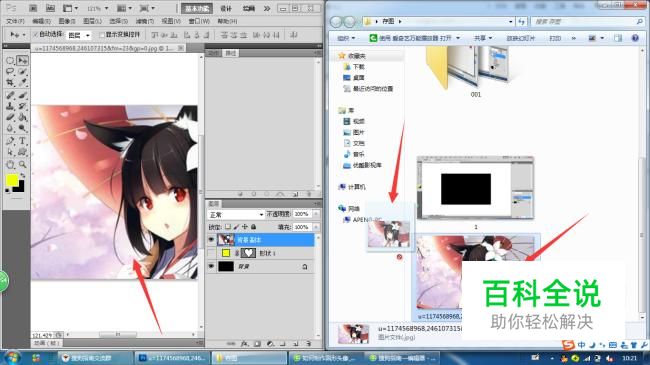Add layer style fx in Layers panel
This screenshot has width=650, height=365.
click(x=245, y=344)
